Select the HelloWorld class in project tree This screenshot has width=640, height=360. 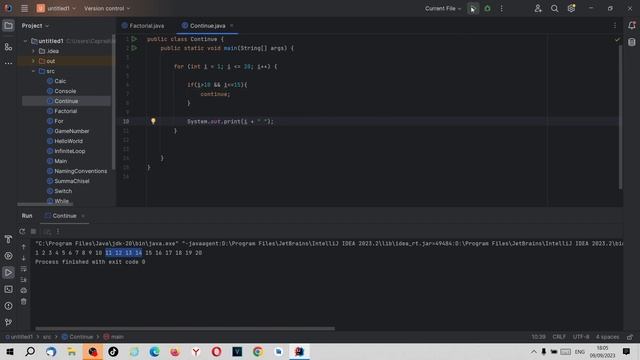[68, 141]
